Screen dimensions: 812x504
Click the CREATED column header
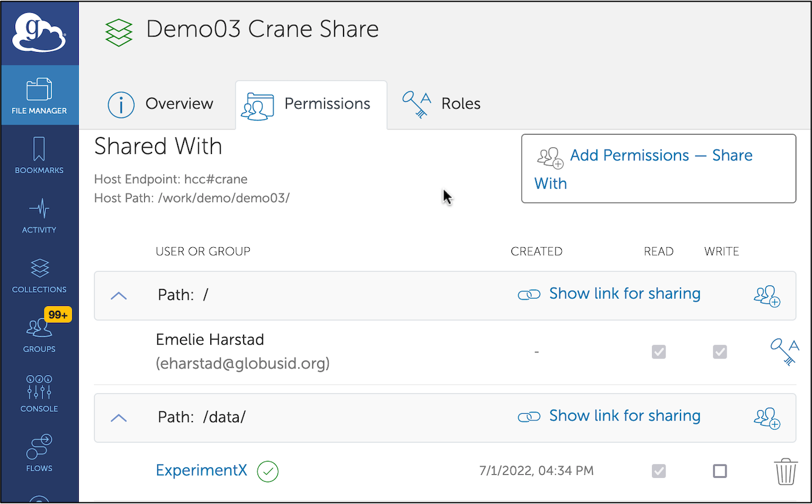pos(537,251)
